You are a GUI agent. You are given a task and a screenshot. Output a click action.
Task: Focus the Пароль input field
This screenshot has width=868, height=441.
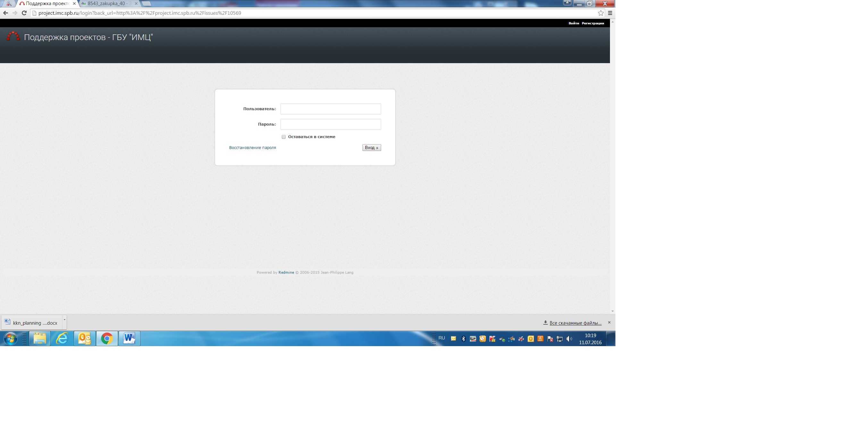click(x=330, y=124)
